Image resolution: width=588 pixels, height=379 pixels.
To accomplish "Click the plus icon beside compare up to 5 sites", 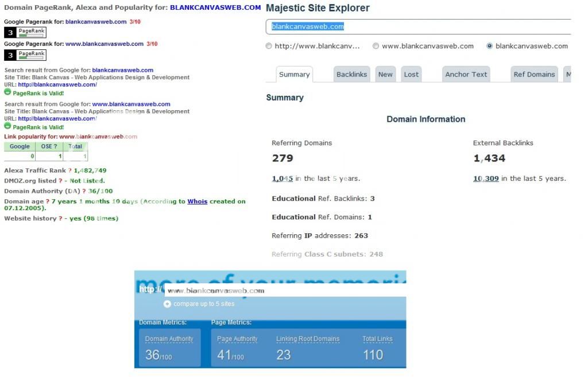I will (x=167, y=304).
